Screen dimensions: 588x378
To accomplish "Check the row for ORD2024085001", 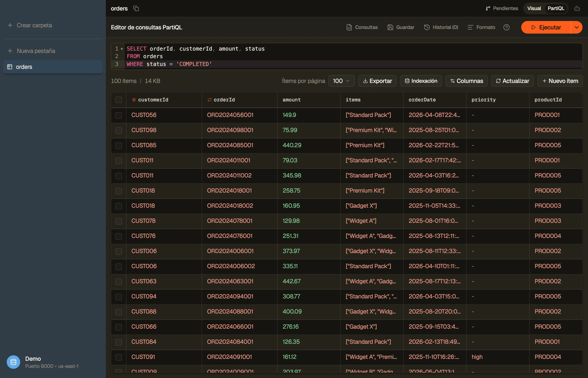I will pos(118,145).
